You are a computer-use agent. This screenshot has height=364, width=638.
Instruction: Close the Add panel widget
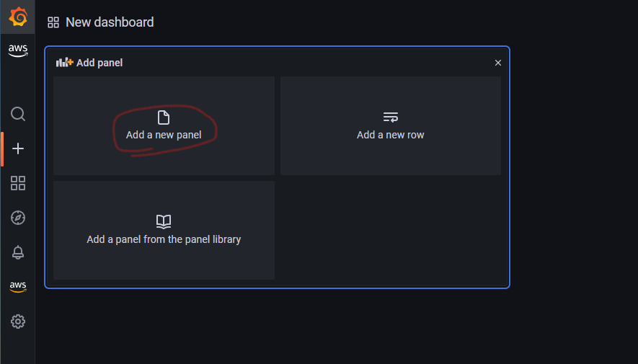498,63
